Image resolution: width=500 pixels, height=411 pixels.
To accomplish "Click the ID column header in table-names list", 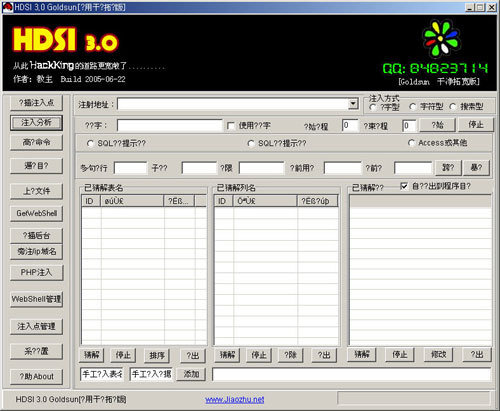I will (x=91, y=201).
